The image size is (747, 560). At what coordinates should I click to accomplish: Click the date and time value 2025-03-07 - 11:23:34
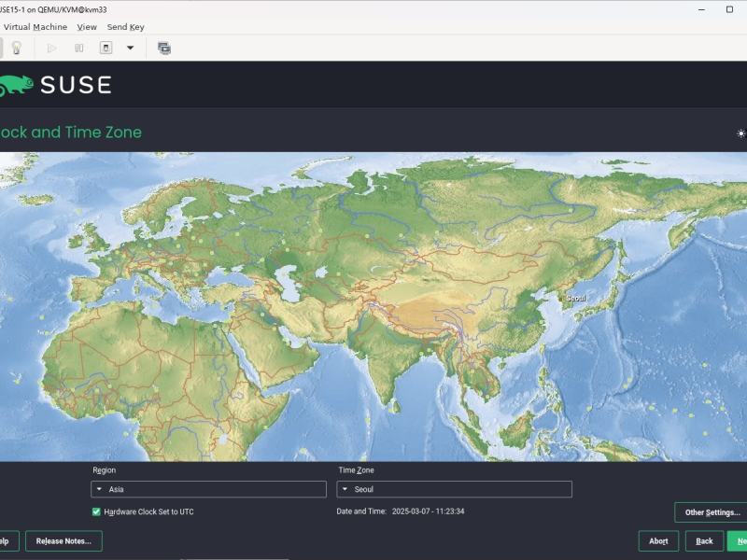[x=428, y=511]
